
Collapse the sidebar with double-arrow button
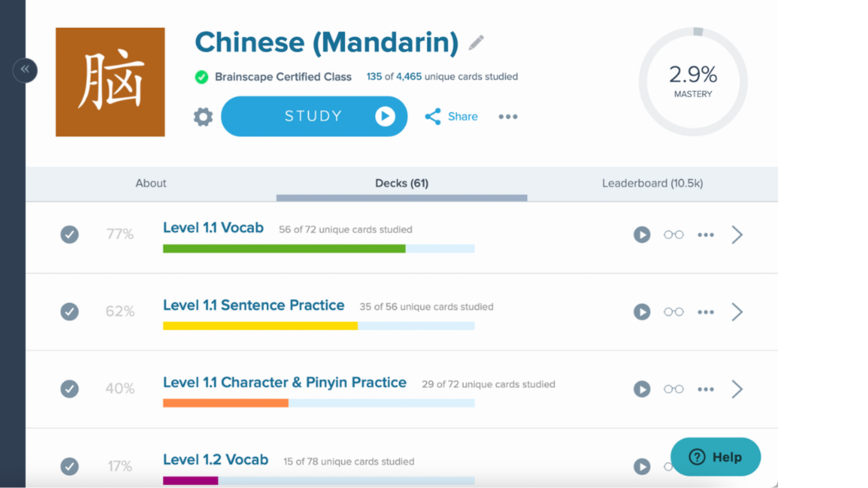tap(25, 70)
